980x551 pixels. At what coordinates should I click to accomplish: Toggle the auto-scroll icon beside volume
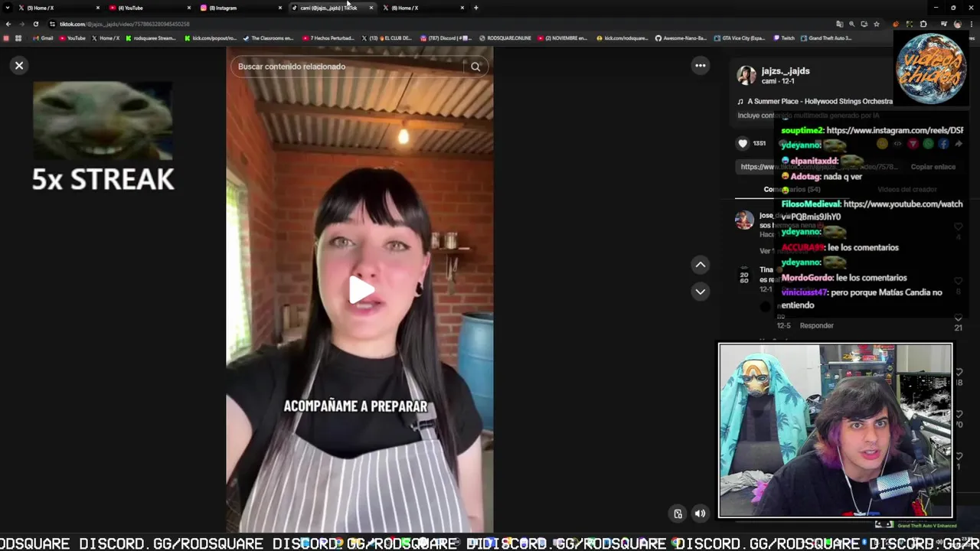click(x=678, y=514)
